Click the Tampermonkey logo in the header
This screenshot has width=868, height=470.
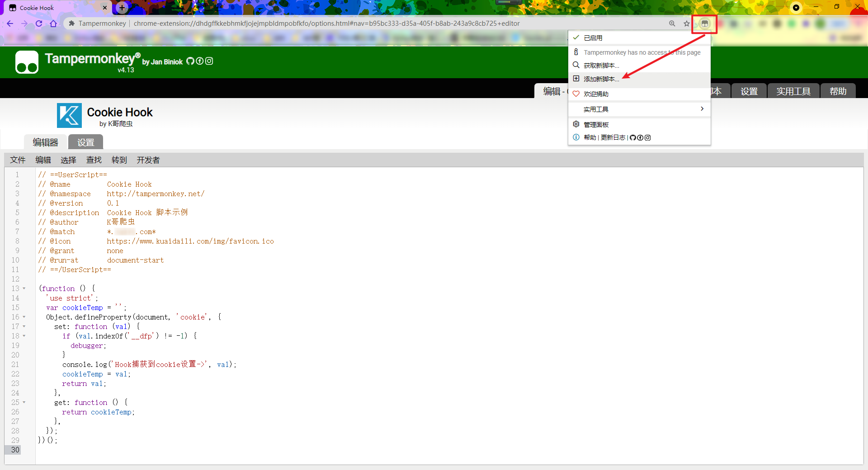[x=27, y=62]
